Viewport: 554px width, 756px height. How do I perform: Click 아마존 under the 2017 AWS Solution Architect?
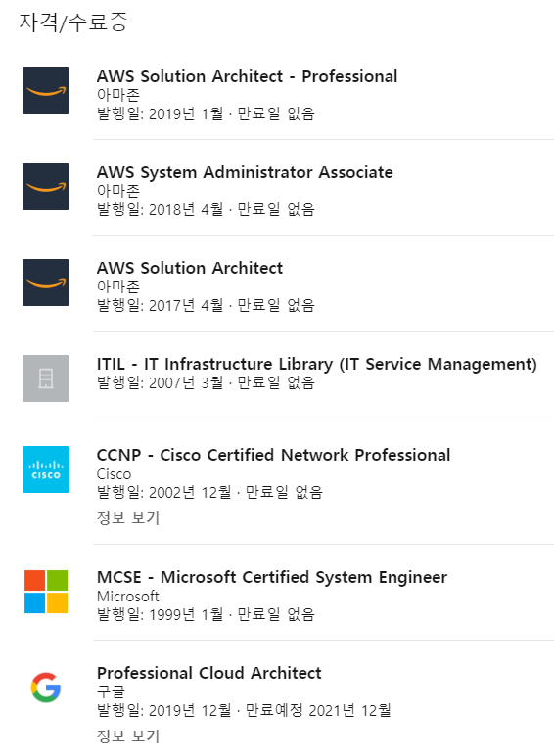coord(118,287)
